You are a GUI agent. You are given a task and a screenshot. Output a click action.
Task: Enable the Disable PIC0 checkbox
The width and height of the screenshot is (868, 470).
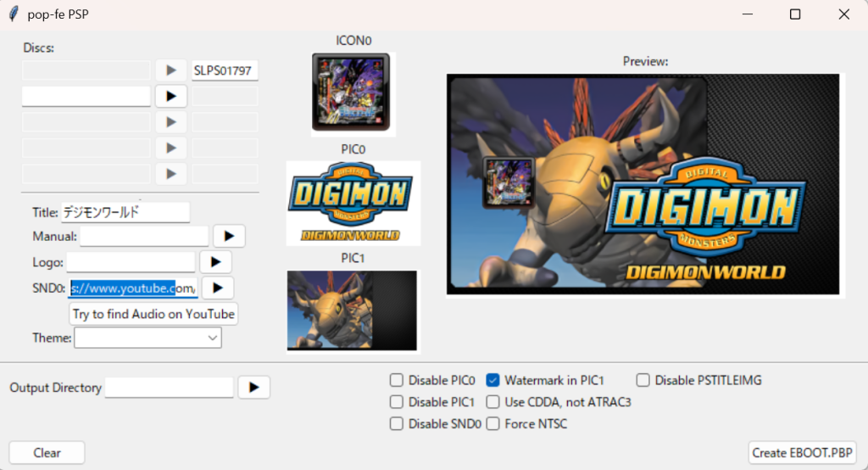[x=397, y=380]
